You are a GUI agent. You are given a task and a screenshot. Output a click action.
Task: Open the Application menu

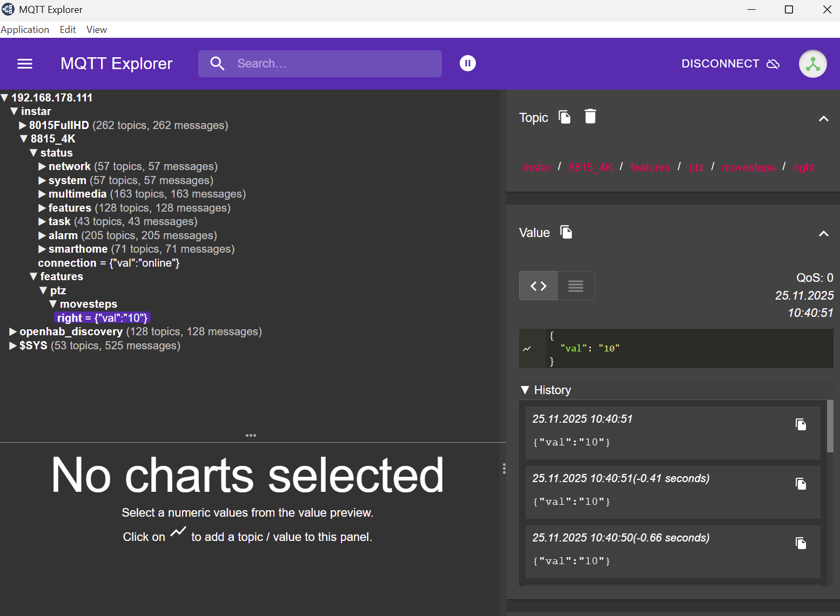click(25, 30)
